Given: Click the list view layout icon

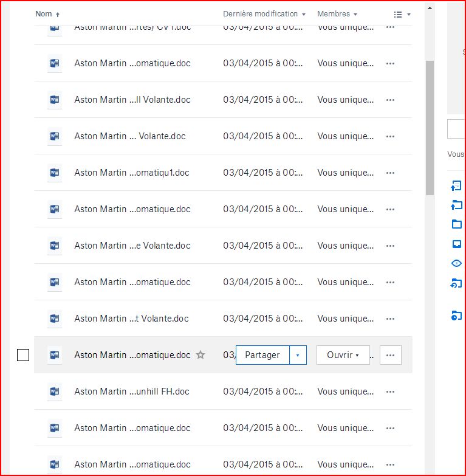Looking at the screenshot, I should [x=398, y=14].
